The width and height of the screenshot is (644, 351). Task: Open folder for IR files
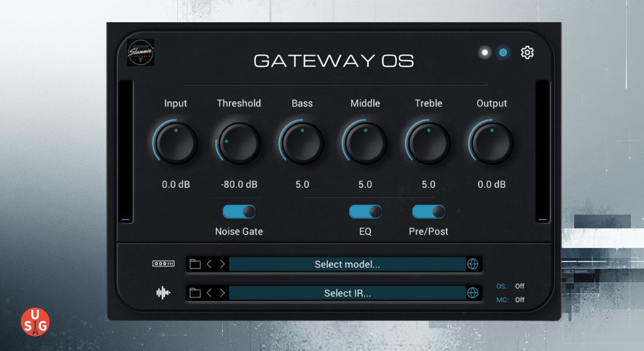tap(195, 292)
